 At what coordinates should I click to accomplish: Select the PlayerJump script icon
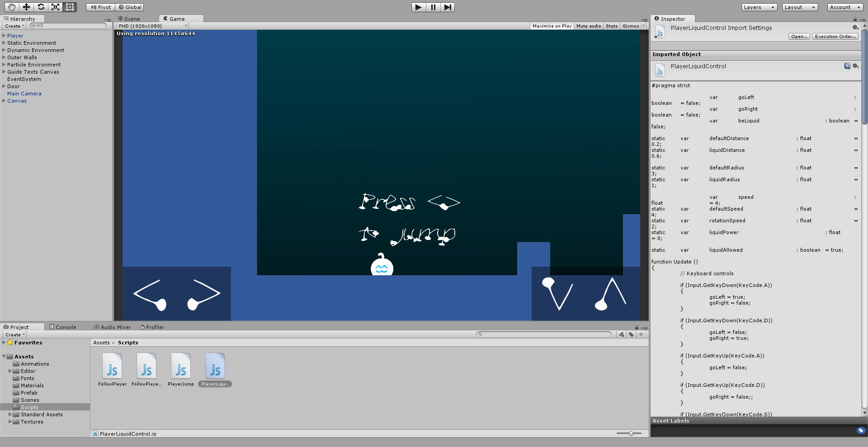181,366
